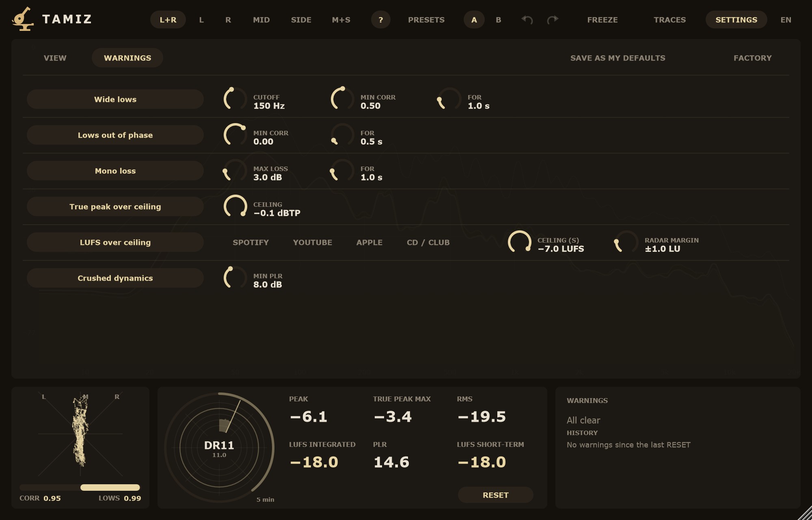
Task: Toggle the Crushed dynamics warning
Action: click(115, 278)
